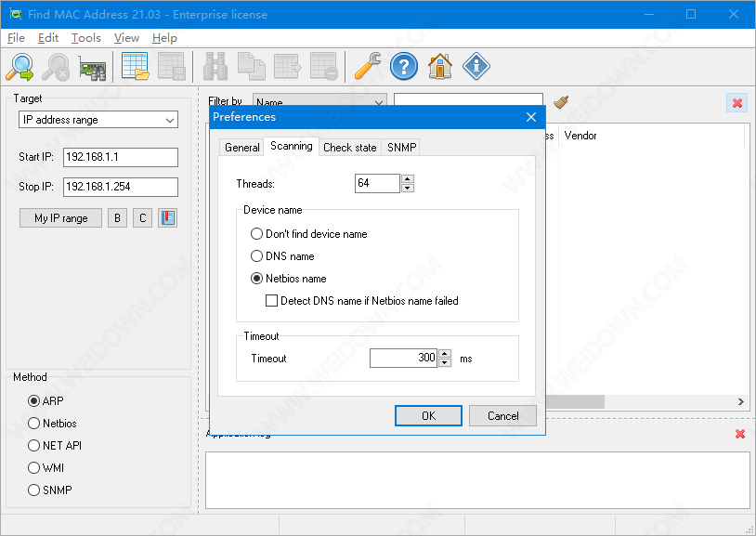Viewport: 756px width, 536px height.
Task: Switch to the General preferences tab
Action: click(x=241, y=148)
